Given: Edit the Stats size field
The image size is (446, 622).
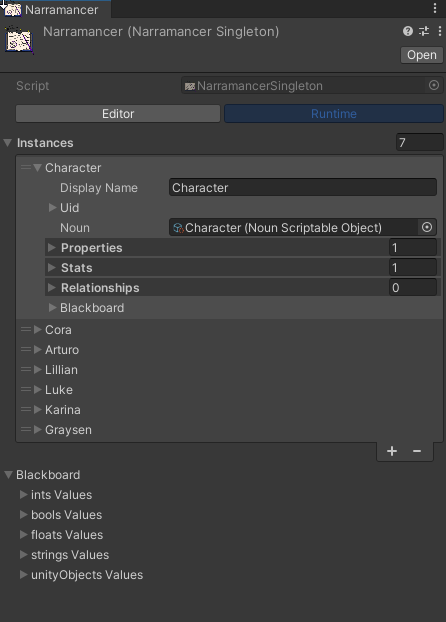Looking at the screenshot, I should (x=413, y=267).
